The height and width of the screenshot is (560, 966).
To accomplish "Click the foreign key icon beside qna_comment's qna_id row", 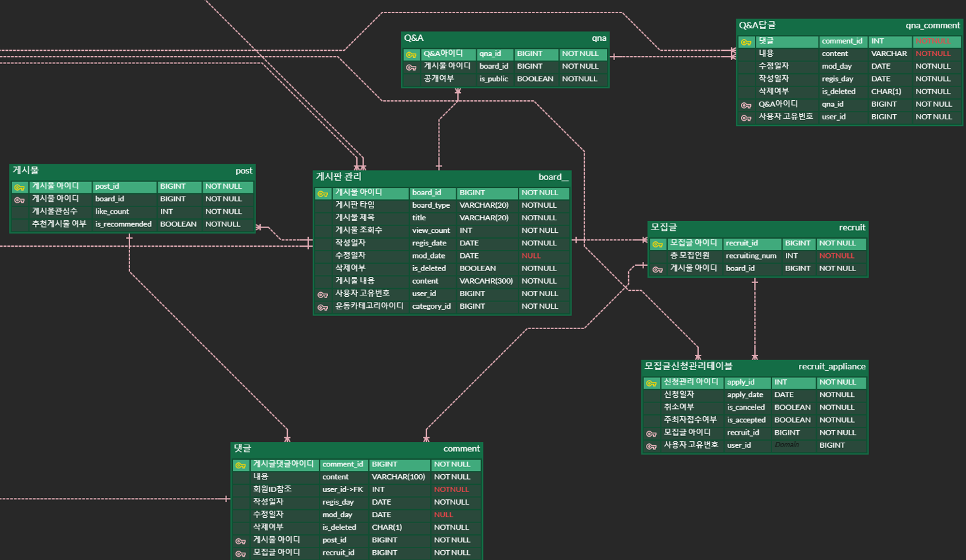I will [746, 106].
